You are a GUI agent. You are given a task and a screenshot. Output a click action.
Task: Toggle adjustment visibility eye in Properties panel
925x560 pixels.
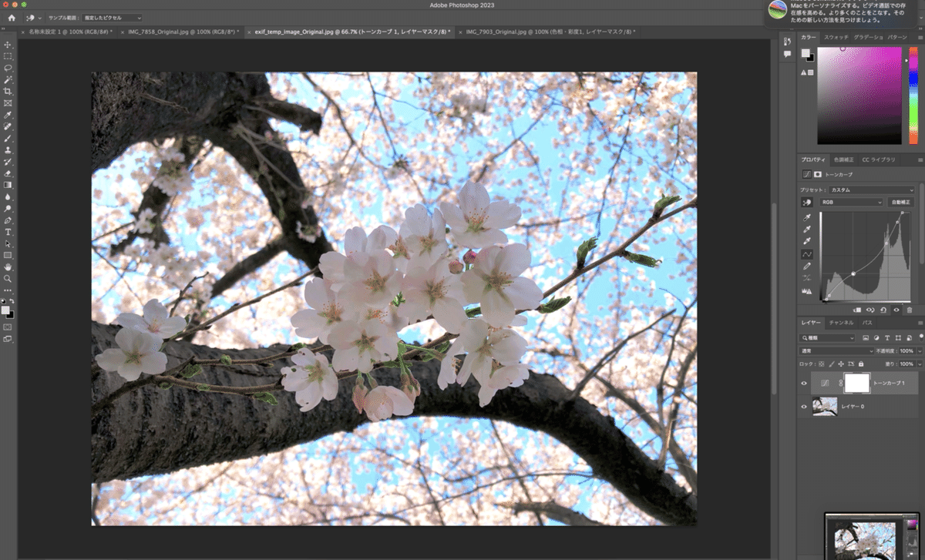[896, 310]
